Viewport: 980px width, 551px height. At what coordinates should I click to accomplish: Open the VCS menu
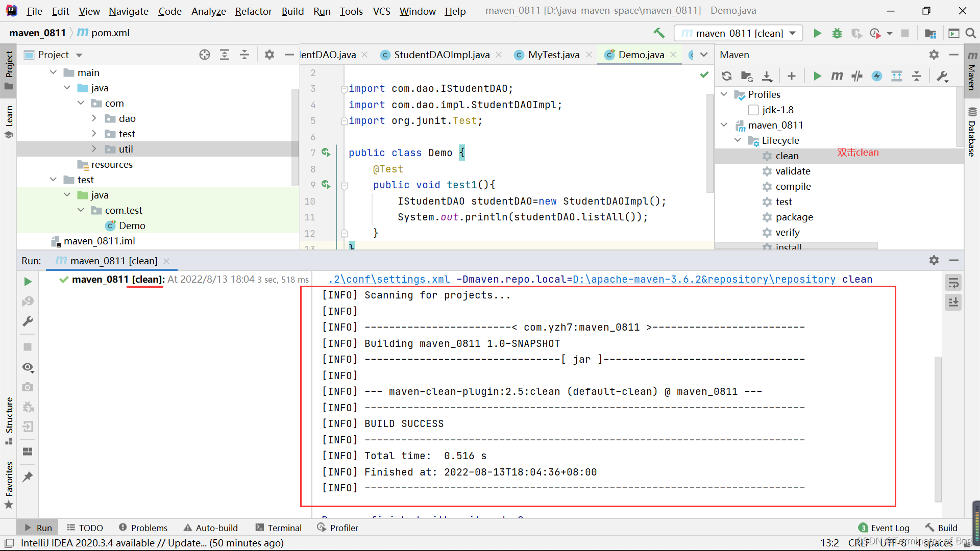point(381,11)
